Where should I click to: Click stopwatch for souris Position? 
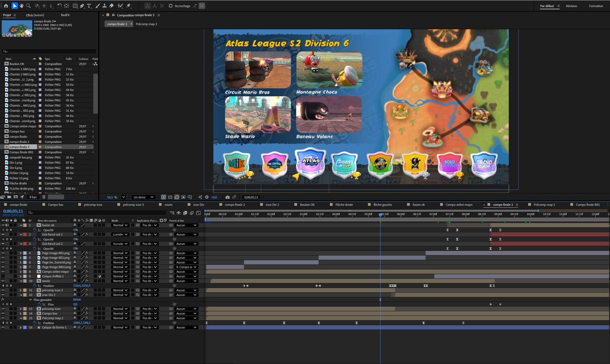[x=35, y=286]
